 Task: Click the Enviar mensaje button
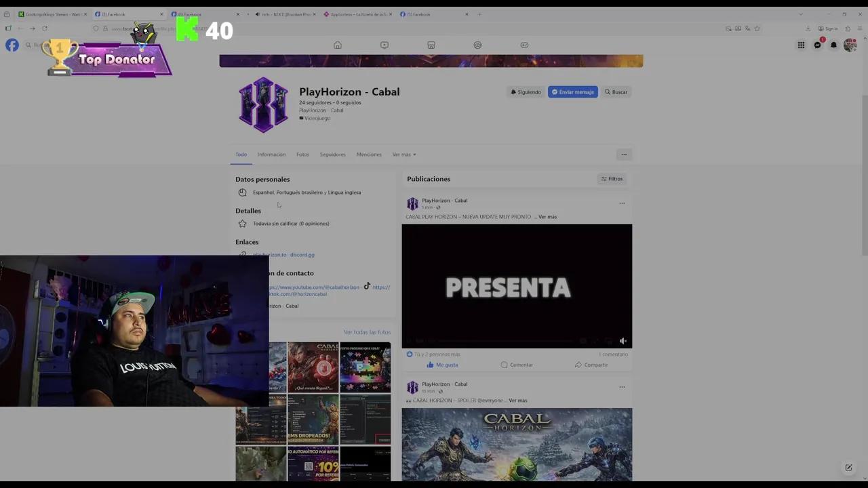tap(572, 91)
